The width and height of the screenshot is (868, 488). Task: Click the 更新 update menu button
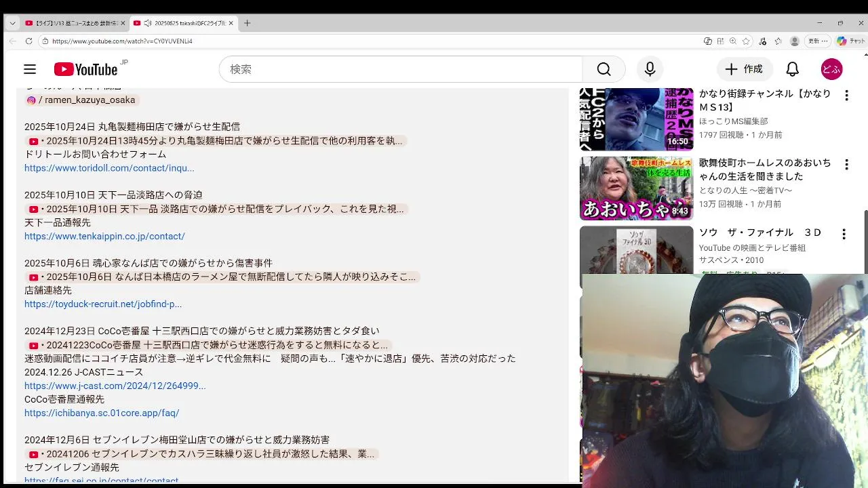click(x=818, y=41)
